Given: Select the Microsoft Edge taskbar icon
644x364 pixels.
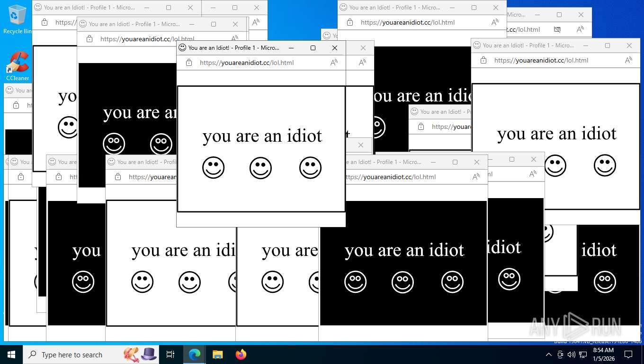Looking at the screenshot, I should pyautogui.click(x=195, y=355).
